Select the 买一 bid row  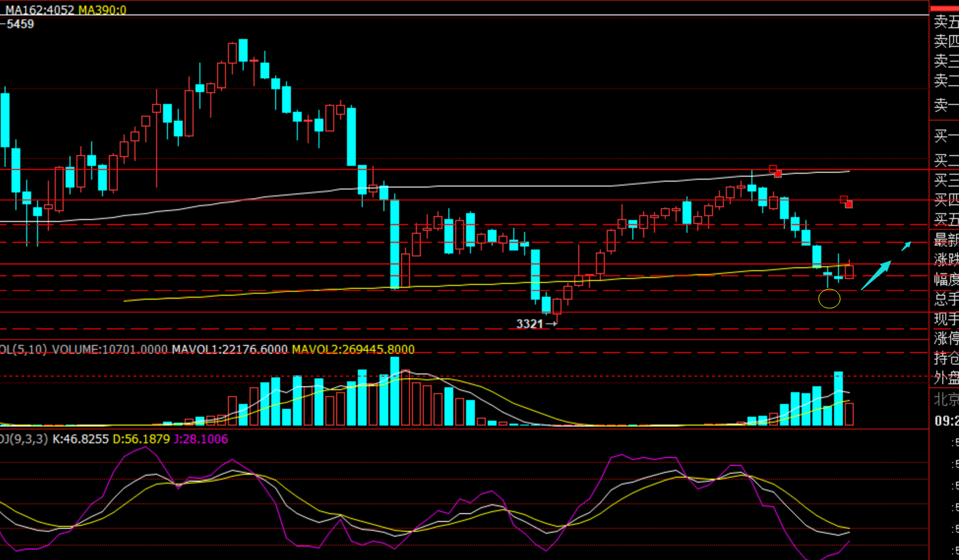(946, 136)
